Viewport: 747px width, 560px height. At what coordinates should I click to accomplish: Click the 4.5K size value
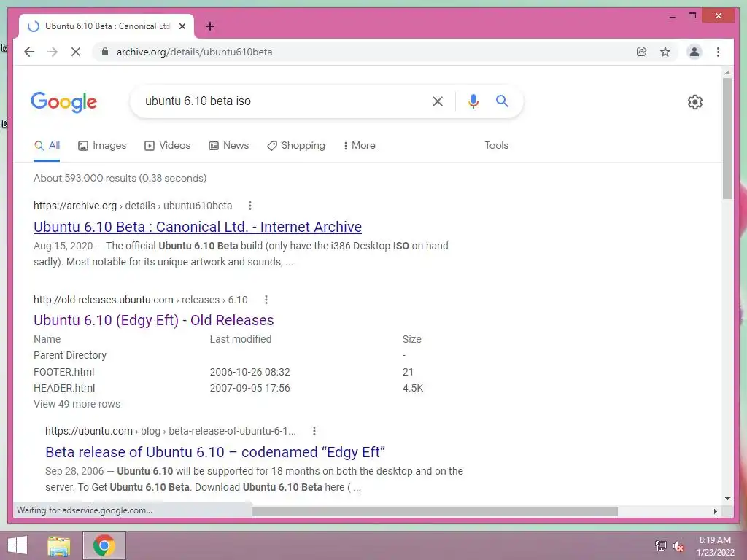coord(413,388)
